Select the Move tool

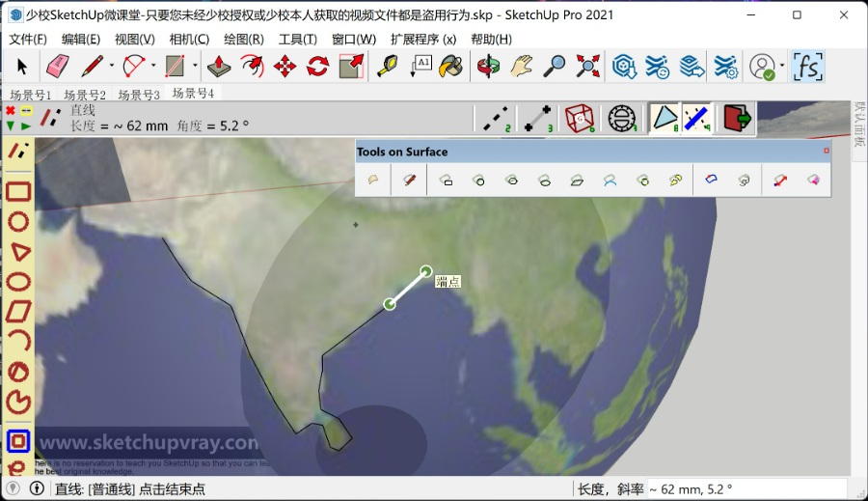coord(285,67)
